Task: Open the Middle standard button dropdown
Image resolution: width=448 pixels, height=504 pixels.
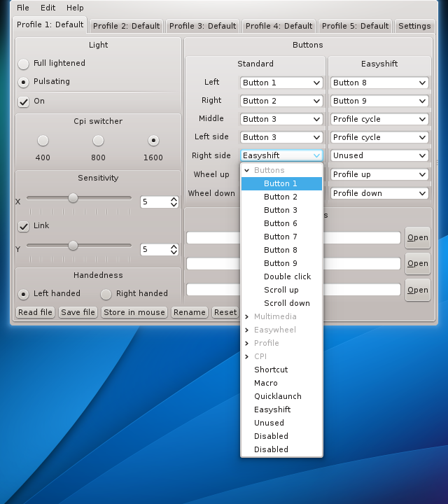Action: click(x=281, y=119)
